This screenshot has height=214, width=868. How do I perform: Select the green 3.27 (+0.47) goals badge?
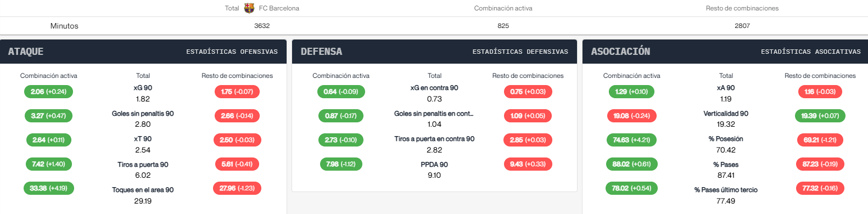pyautogui.click(x=48, y=116)
